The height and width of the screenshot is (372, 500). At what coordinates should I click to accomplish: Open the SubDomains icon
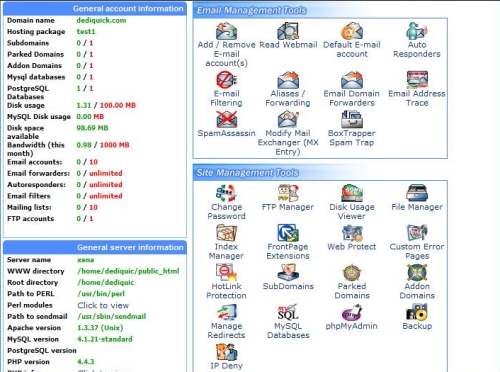288,272
